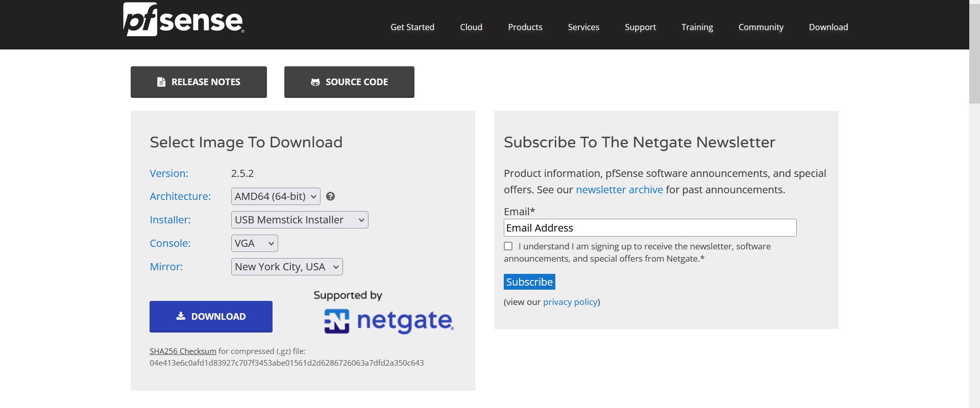Click the GitHub cat icon on Source Code
This screenshot has width=980, height=408.
click(315, 82)
